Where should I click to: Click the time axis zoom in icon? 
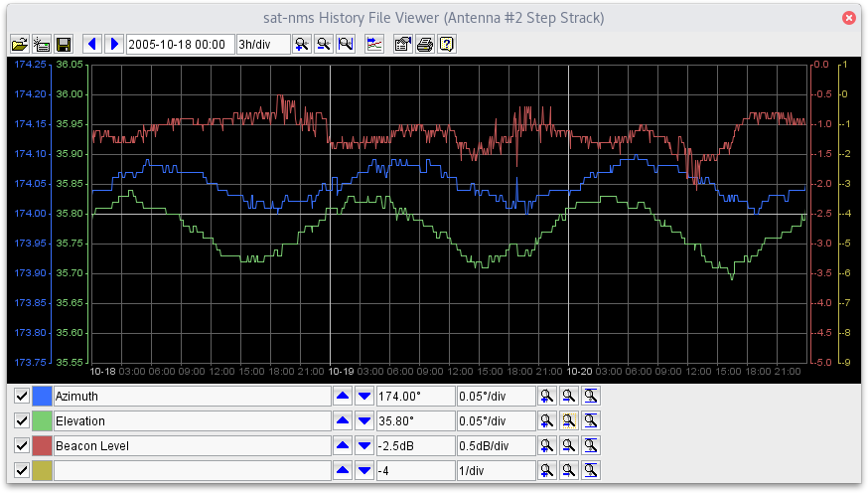(x=302, y=44)
